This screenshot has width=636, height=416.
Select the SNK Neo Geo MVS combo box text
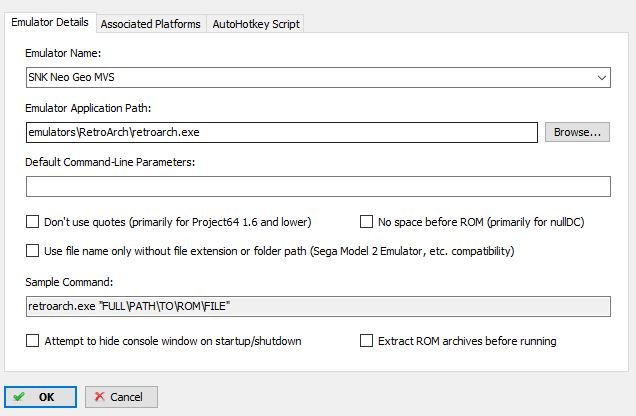pyautogui.click(x=71, y=77)
